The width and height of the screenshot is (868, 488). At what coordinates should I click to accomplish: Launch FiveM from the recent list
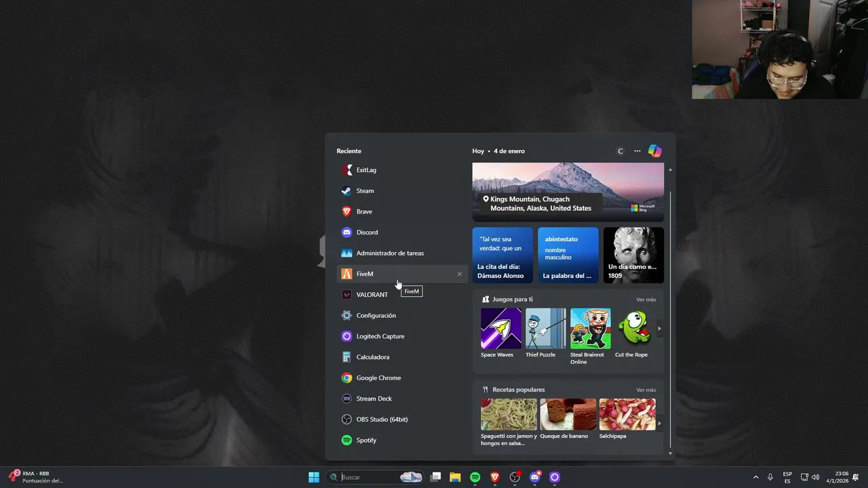coord(401,274)
